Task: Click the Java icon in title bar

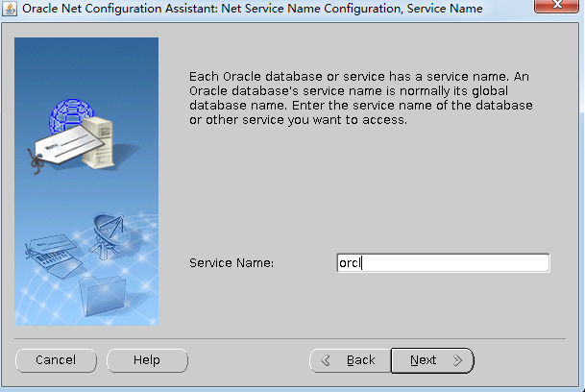Action: pyautogui.click(x=10, y=9)
